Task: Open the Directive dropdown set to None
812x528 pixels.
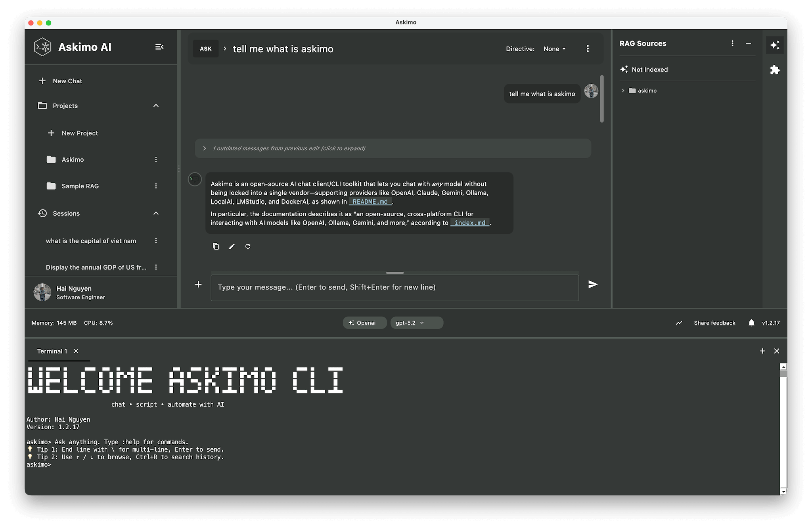Action: (554, 48)
